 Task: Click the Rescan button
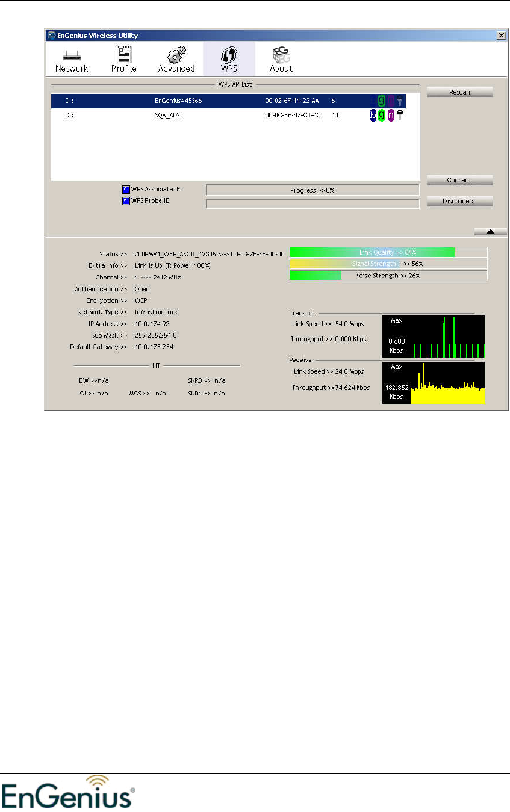459,92
